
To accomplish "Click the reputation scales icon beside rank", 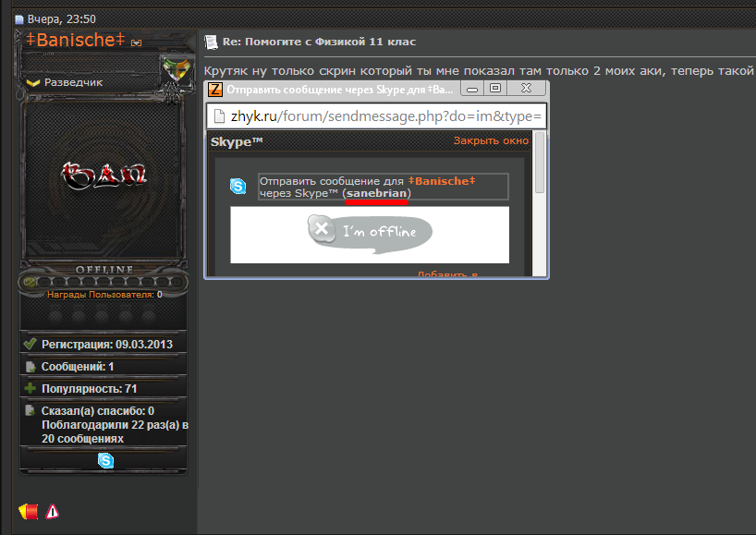I will point(174,69).
